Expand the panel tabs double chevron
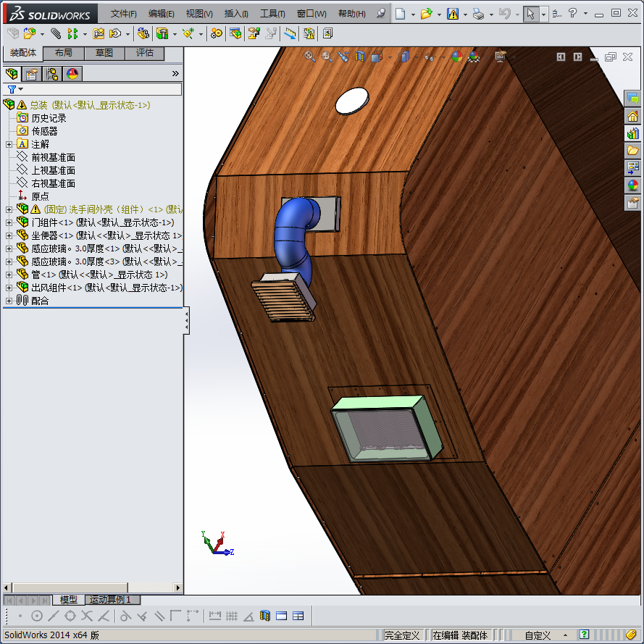The width and height of the screenshot is (644, 644). [x=175, y=73]
